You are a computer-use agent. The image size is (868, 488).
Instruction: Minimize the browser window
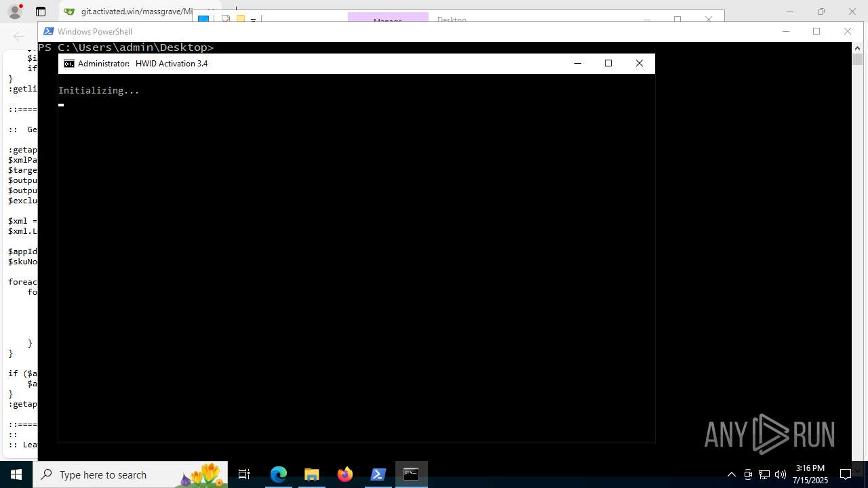(x=791, y=12)
